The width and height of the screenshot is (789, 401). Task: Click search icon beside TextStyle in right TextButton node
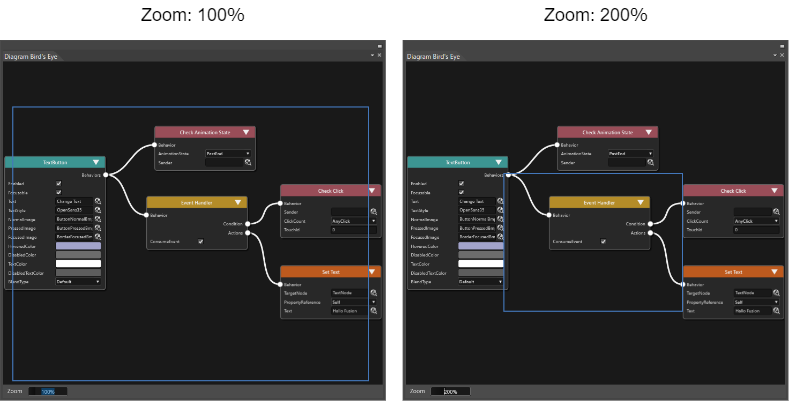500,210
